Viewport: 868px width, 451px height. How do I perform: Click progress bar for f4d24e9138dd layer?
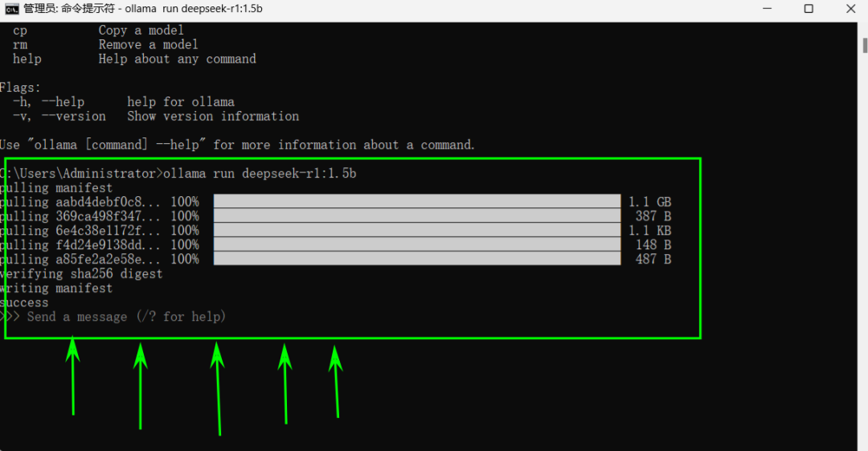(x=417, y=244)
